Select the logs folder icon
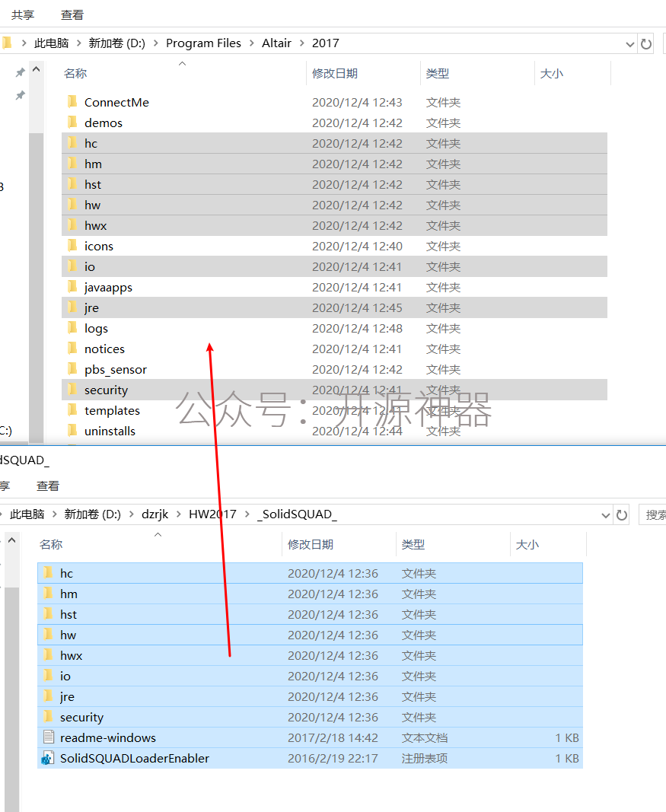The width and height of the screenshot is (666, 812). [x=72, y=328]
